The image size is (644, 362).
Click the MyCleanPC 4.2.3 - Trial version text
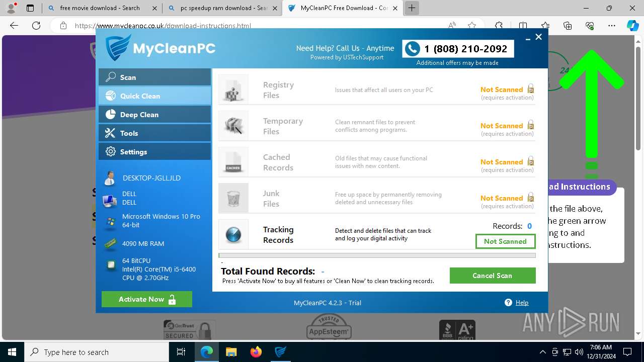click(x=328, y=303)
